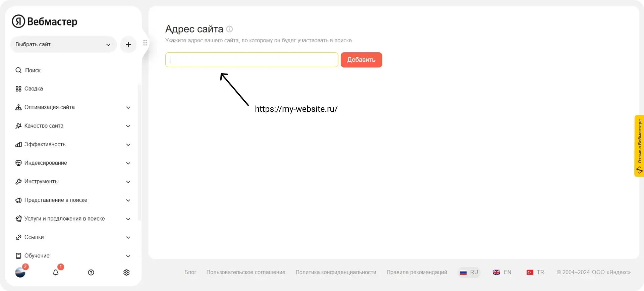Open Качество сайта section
The height and width of the screenshot is (291, 644).
pos(44,126)
